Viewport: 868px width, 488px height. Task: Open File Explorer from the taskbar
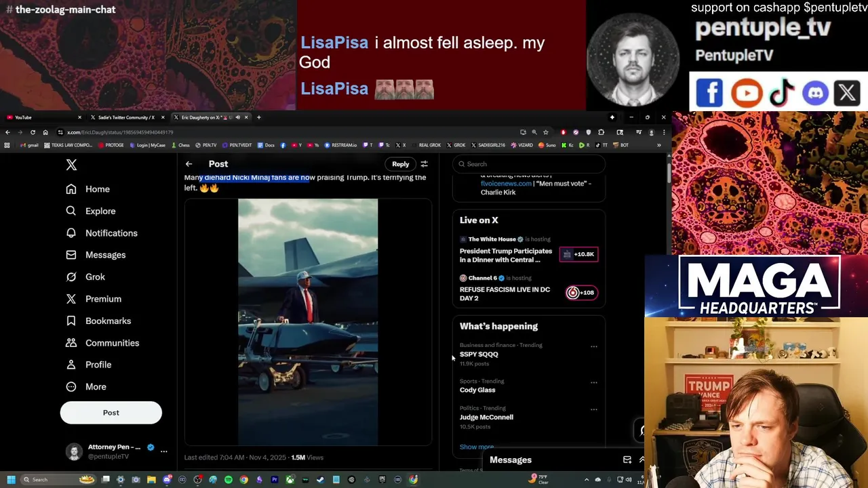pos(151,480)
